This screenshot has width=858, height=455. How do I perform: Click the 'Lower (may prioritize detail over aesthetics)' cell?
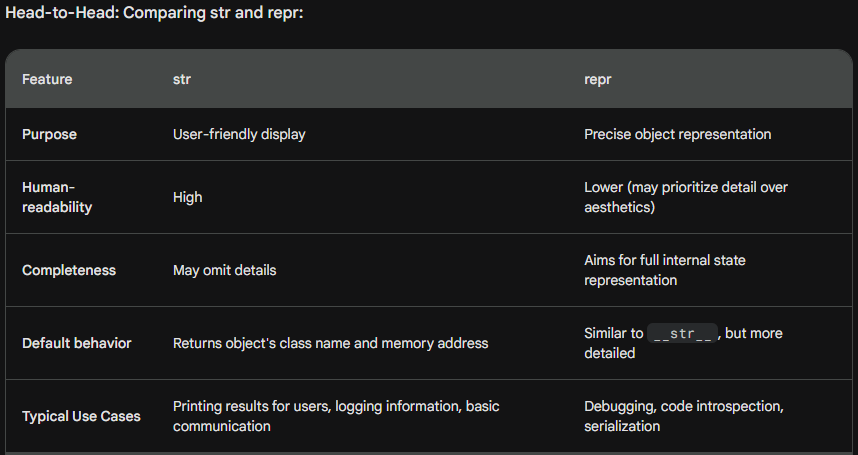click(685, 197)
